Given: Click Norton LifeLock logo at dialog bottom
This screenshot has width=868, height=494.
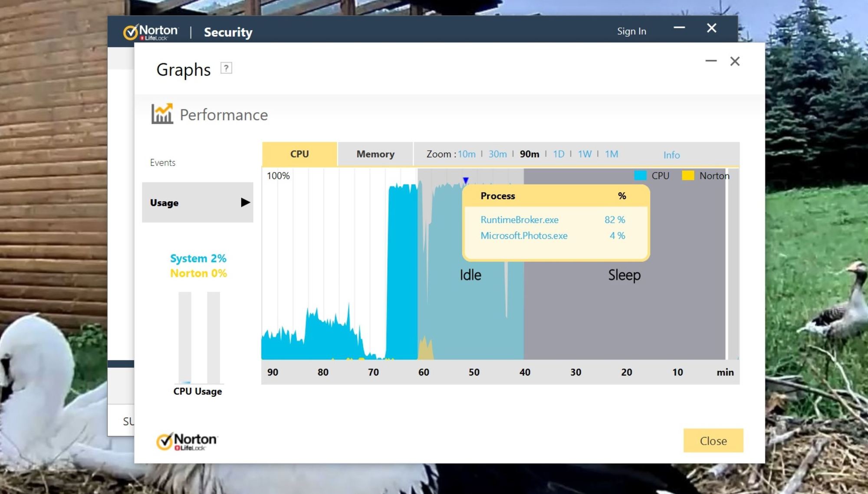Looking at the screenshot, I should pos(187,441).
